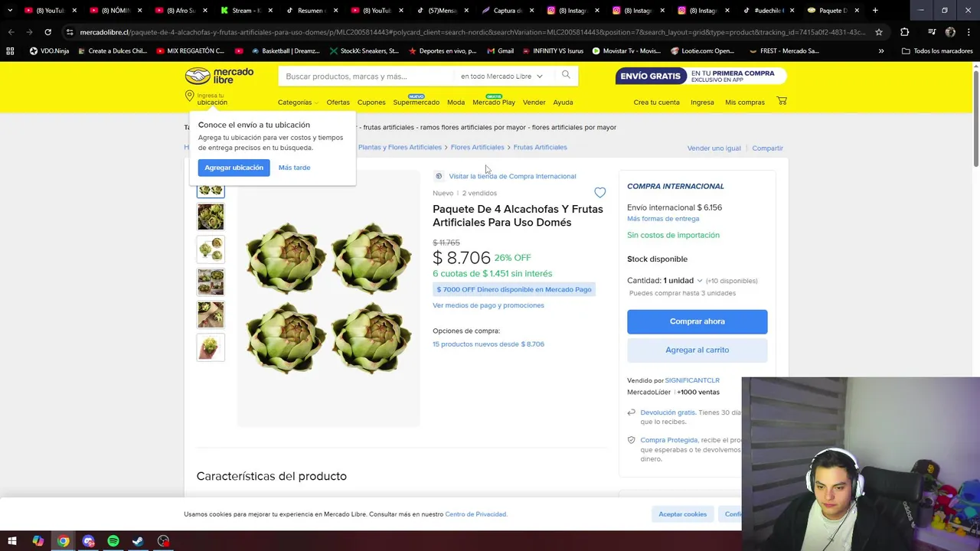Image resolution: width=980 pixels, height=551 pixels.
Task: Click Agregar al carrito button
Action: 697,350
